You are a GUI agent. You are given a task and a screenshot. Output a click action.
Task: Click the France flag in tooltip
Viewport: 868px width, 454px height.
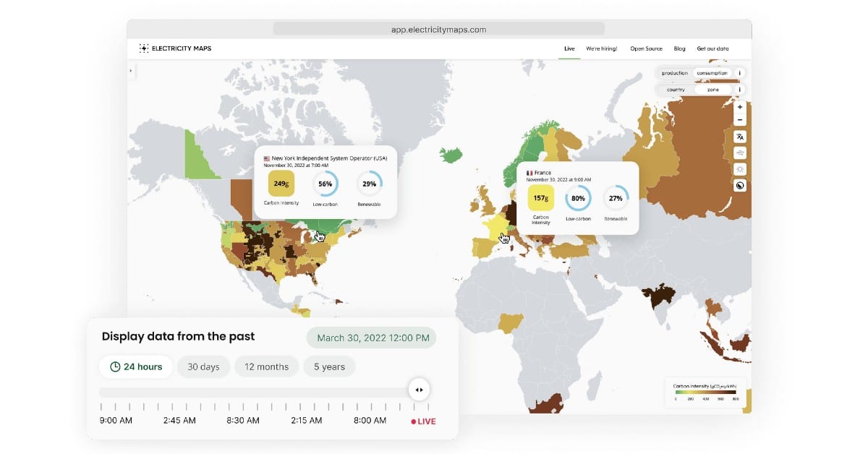[x=529, y=174]
